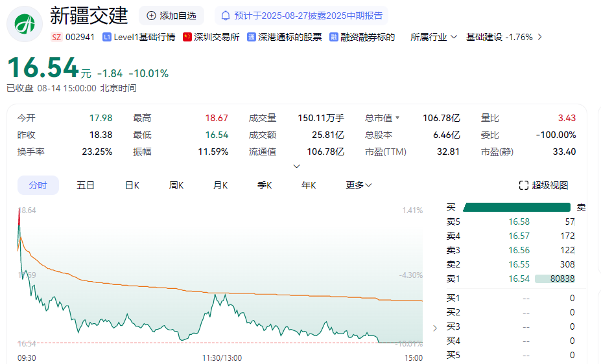Switch to the 五日 chart tab
This screenshot has height=364, width=601.
[x=85, y=185]
